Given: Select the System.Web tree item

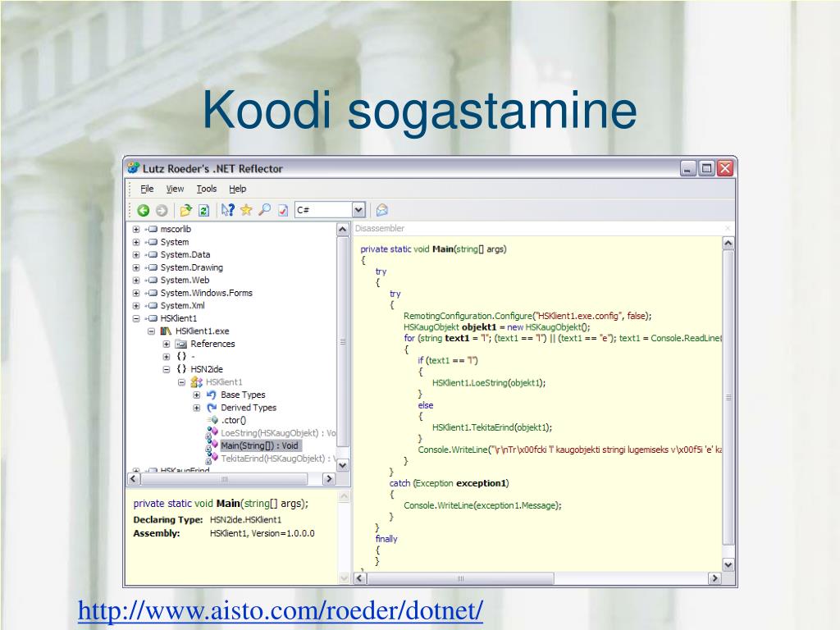Looking at the screenshot, I should click(185, 281).
